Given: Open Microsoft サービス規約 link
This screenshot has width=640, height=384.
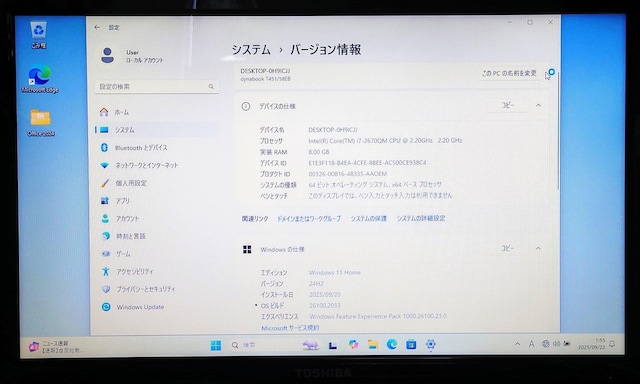Looking at the screenshot, I should [x=290, y=328].
